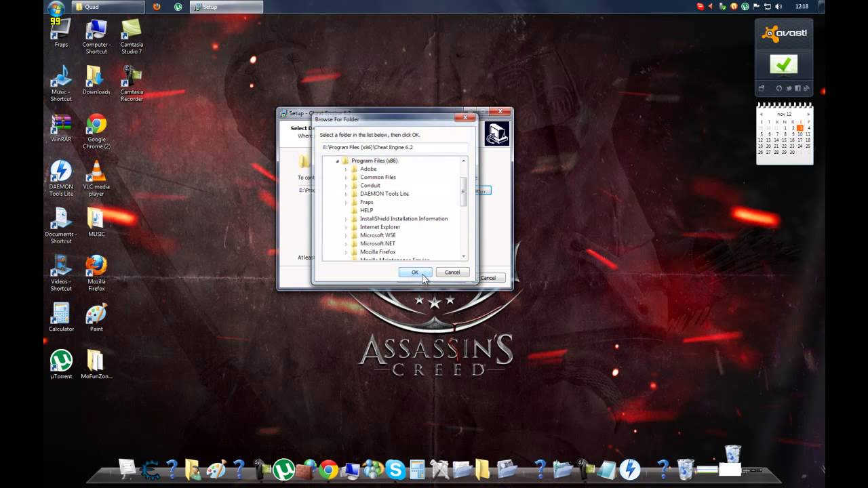Click the volume speaker icon in the system tray
Screen dimensions: 868x488
pyautogui.click(x=778, y=6)
